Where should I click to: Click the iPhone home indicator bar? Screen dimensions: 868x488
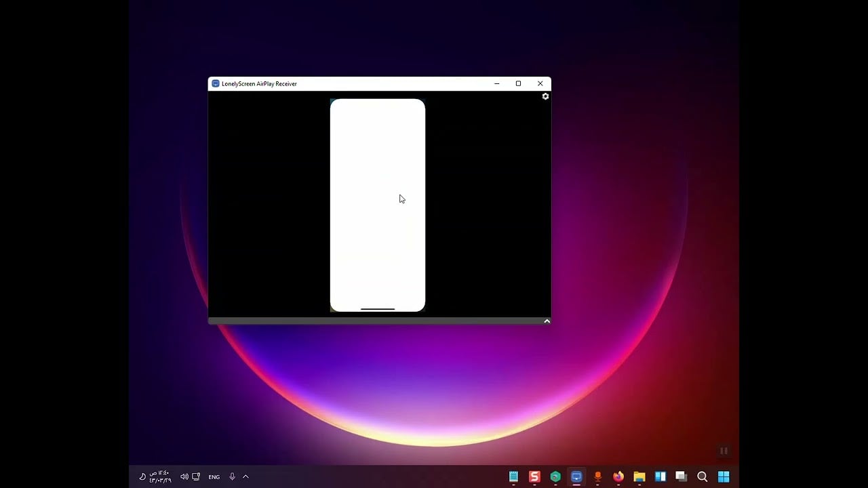click(x=378, y=309)
